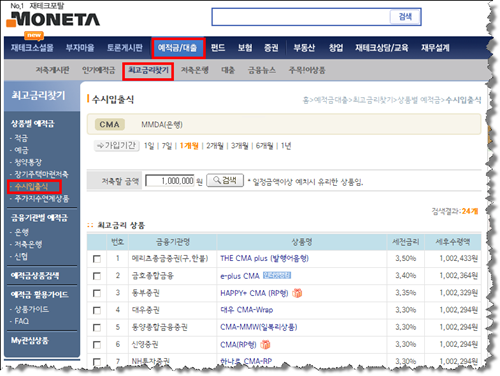This screenshot has width=500, height=376.
Task: Check the box for row 3 동부증권
Action: 97,293
